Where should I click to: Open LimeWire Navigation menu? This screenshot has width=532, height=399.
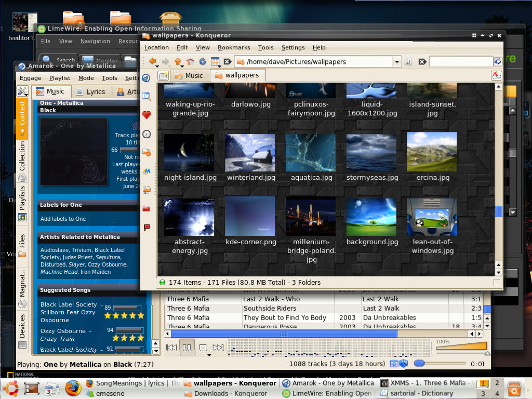coord(96,41)
